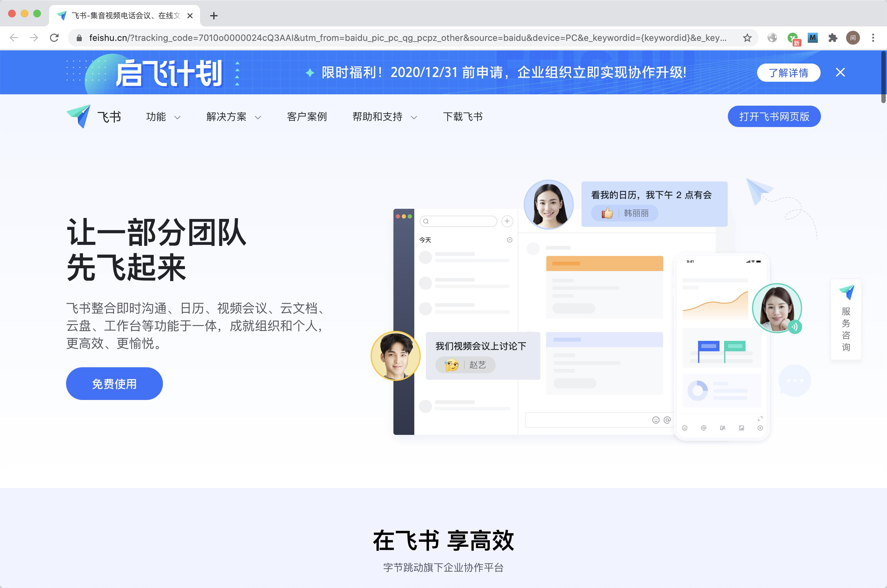Click the OA icon in the phone toolbar
887x588 pixels.
click(x=723, y=428)
